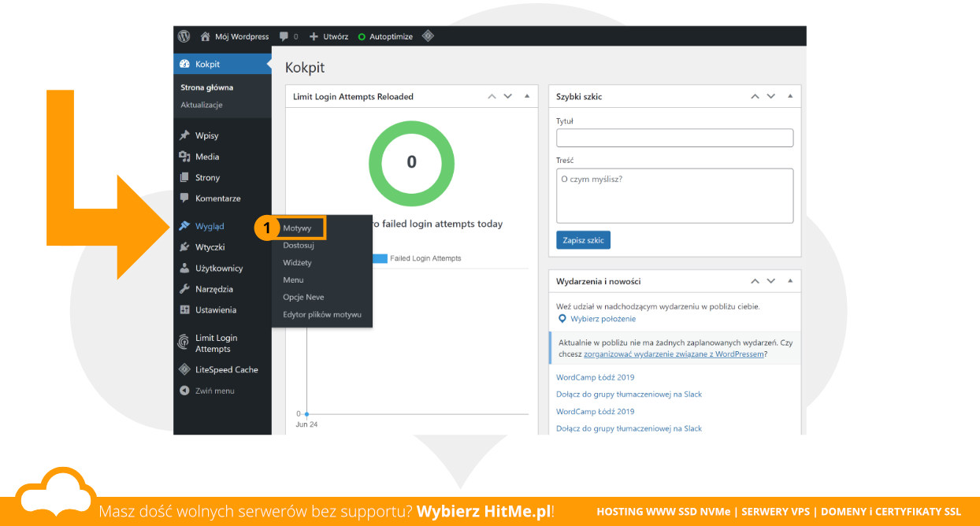Open Widżety in the Wygląd submenu

297,262
